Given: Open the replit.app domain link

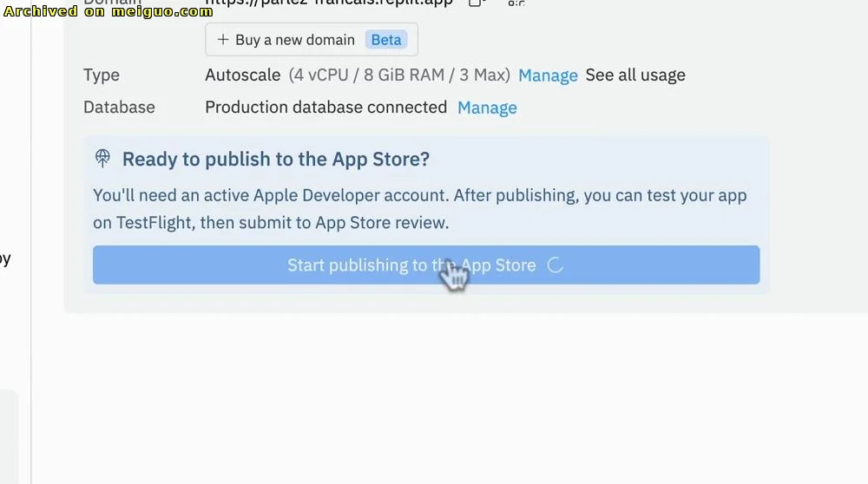Looking at the screenshot, I should (329, 3).
